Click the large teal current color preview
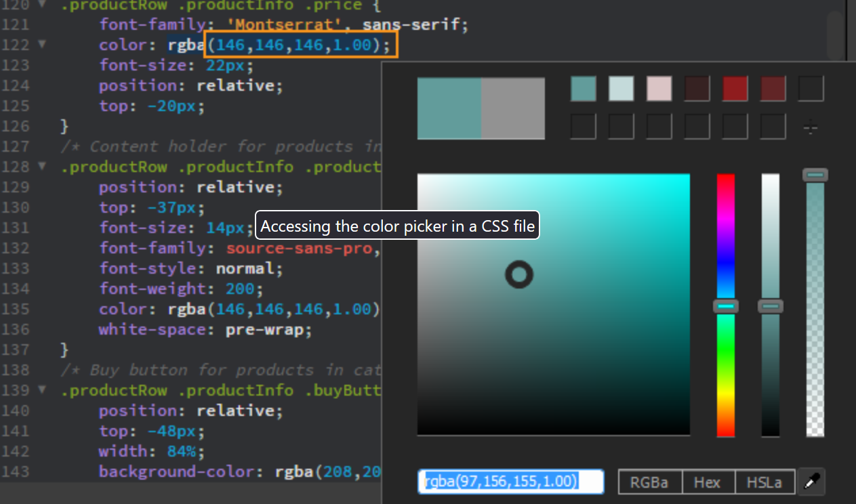The height and width of the screenshot is (504, 856). (x=449, y=108)
